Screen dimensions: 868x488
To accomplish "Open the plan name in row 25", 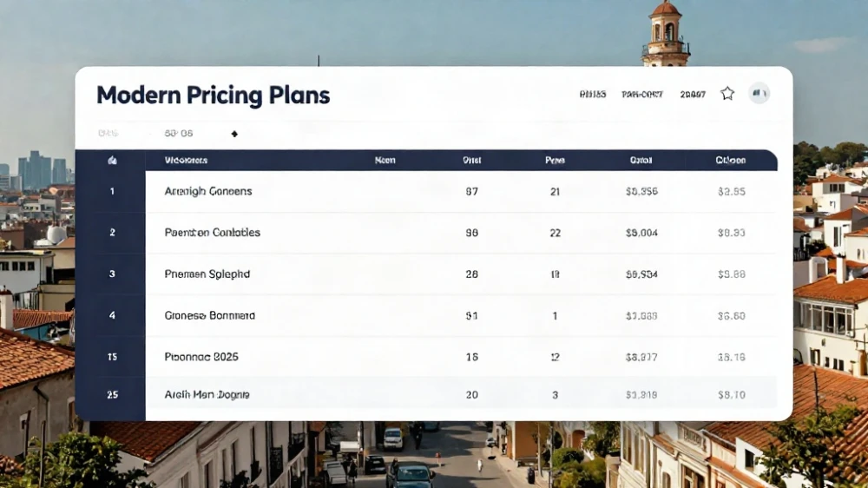I will click(207, 395).
